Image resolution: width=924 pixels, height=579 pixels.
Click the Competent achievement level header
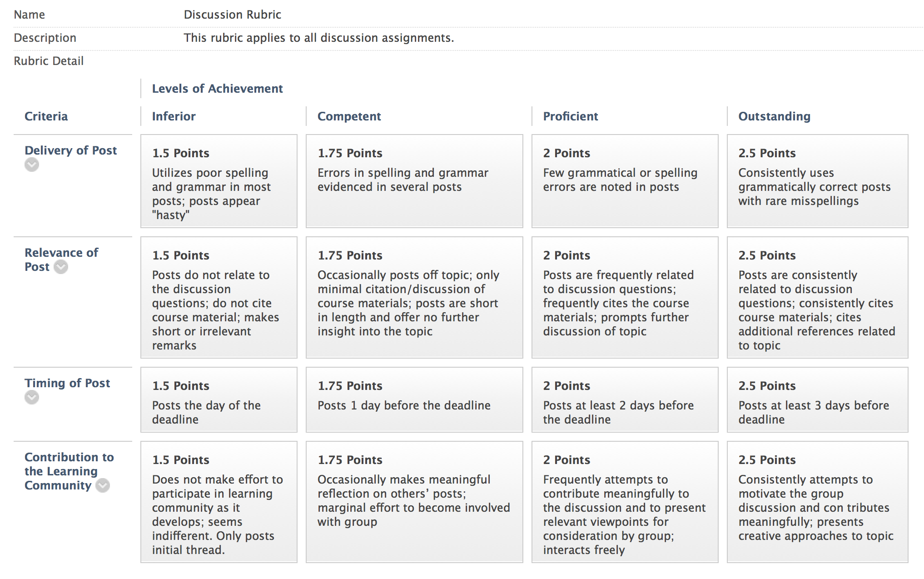[349, 116]
